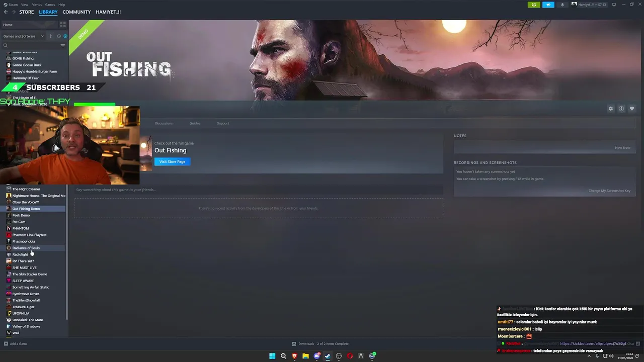This screenshot has width=644, height=362.
Task: Open the STORE section
Action: 27,12
